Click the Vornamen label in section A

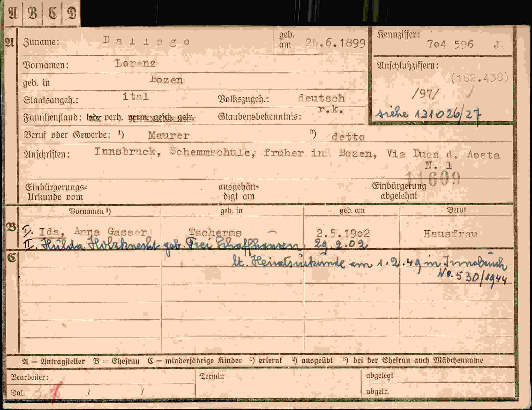(46, 65)
